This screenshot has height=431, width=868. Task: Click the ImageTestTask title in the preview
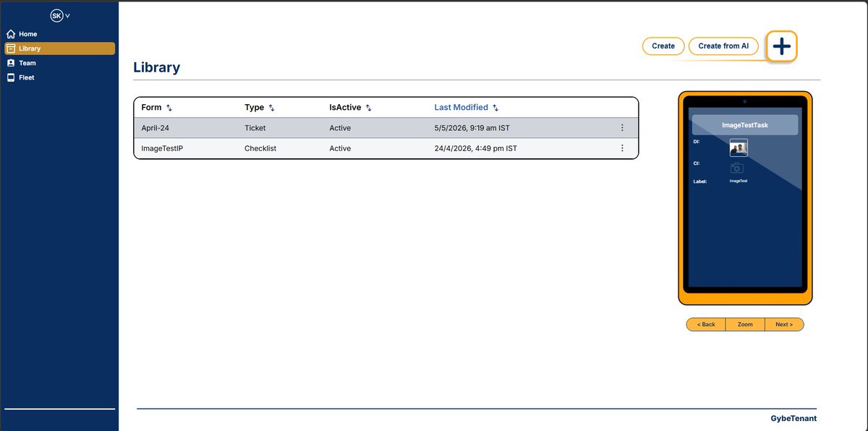click(745, 125)
